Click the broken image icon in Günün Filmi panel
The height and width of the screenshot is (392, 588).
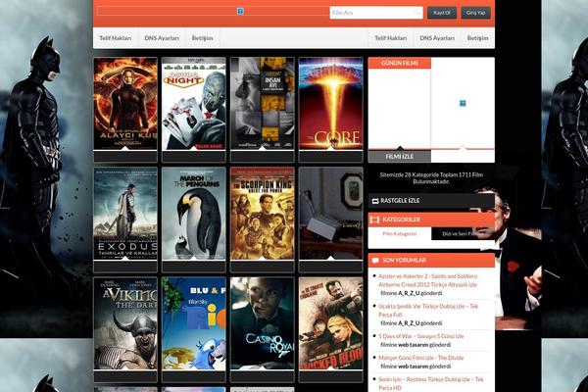pos(463,103)
